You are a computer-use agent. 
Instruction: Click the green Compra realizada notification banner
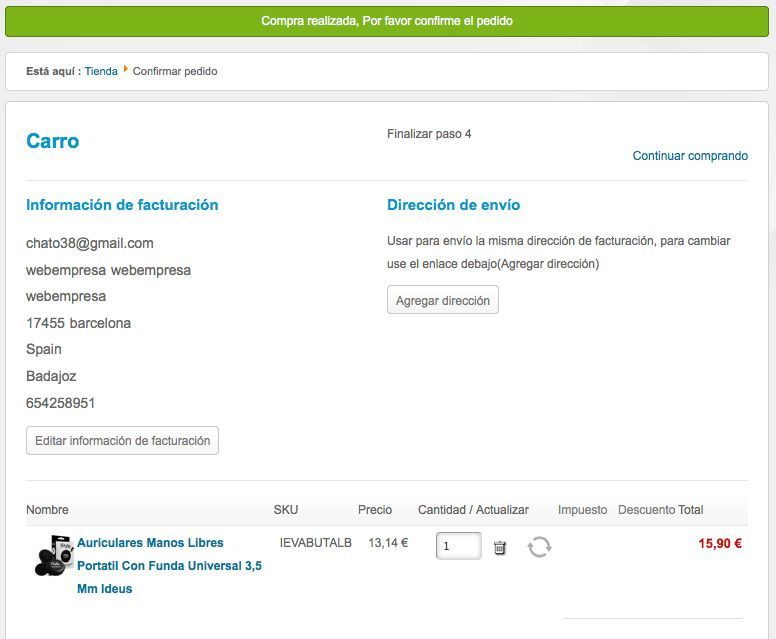tap(387, 21)
